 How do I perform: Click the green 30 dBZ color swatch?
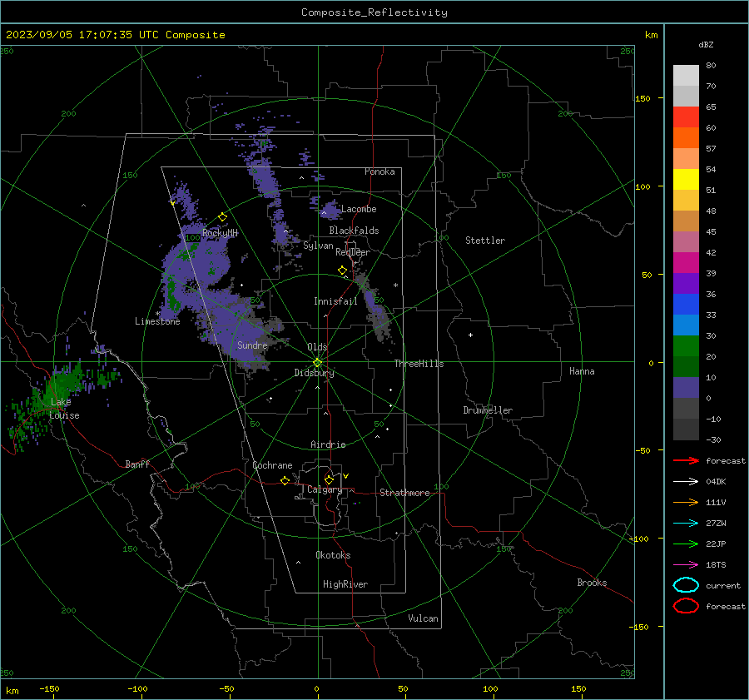click(x=686, y=346)
